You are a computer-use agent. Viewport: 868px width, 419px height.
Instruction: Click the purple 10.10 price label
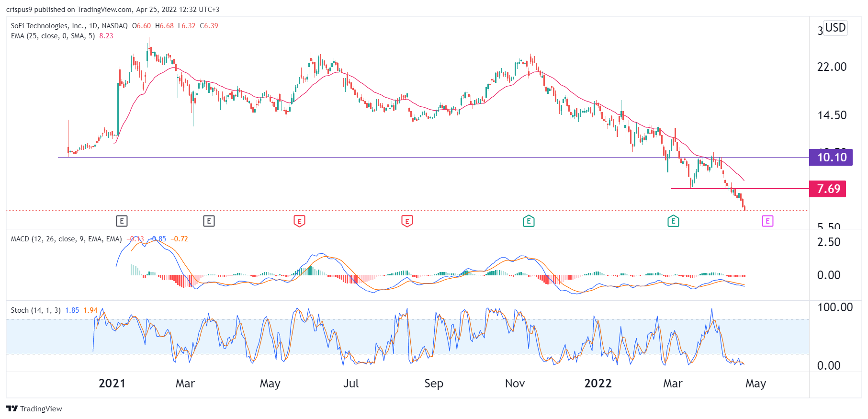pos(831,157)
